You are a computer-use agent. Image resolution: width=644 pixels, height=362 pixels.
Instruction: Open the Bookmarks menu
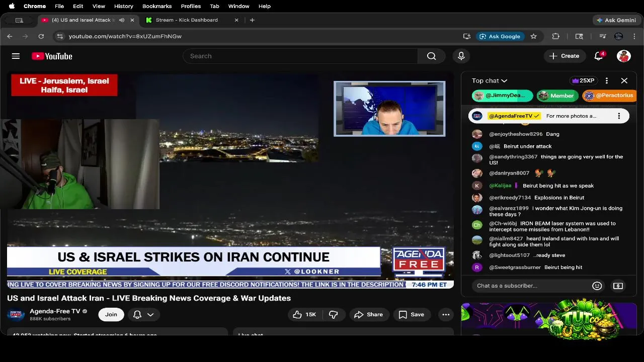click(157, 6)
